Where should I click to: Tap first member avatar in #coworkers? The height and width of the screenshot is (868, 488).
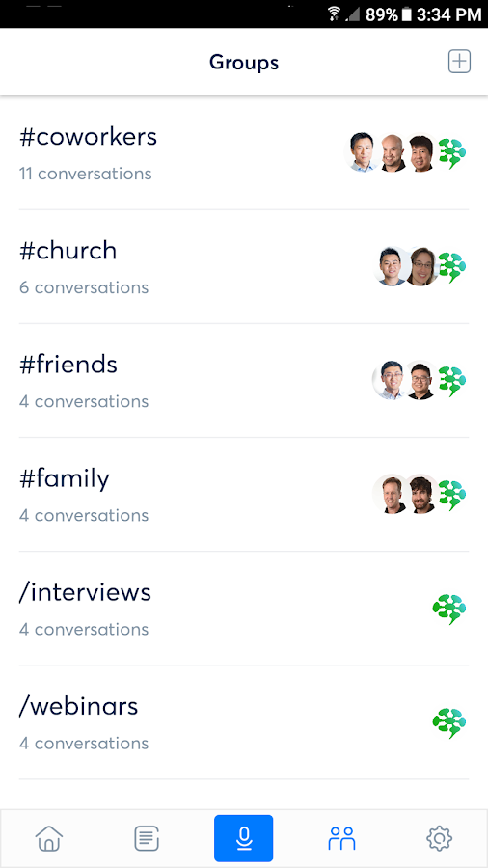tap(363, 151)
